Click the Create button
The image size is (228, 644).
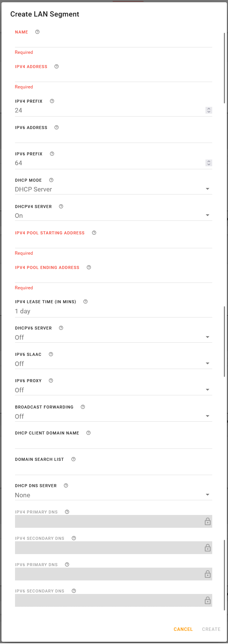point(211,629)
